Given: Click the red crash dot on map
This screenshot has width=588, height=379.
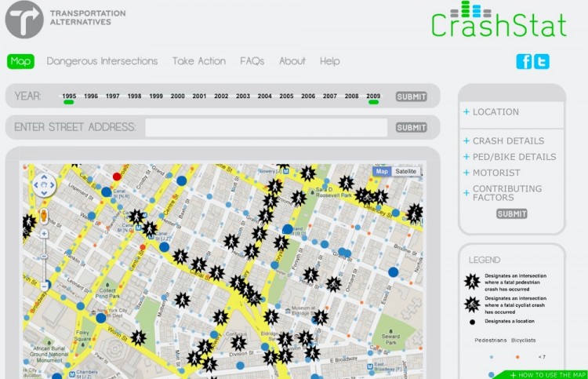Looking at the screenshot, I should click(117, 177).
